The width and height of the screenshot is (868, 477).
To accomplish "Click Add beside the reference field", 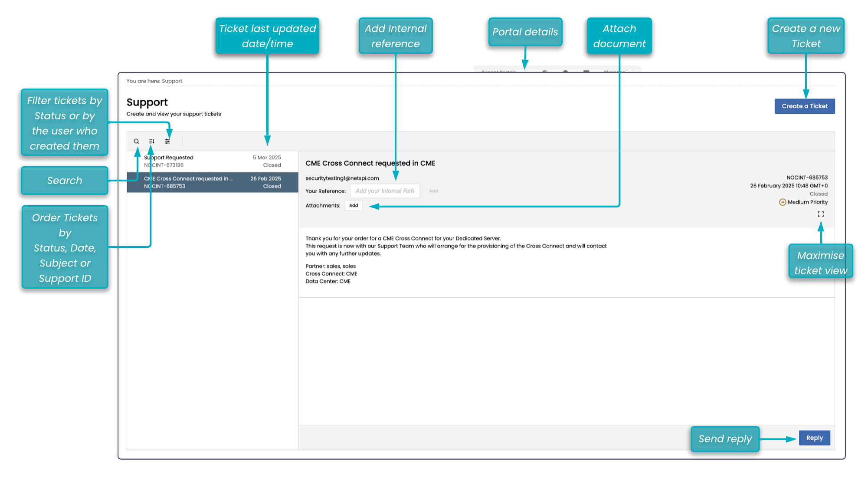I will [x=433, y=191].
